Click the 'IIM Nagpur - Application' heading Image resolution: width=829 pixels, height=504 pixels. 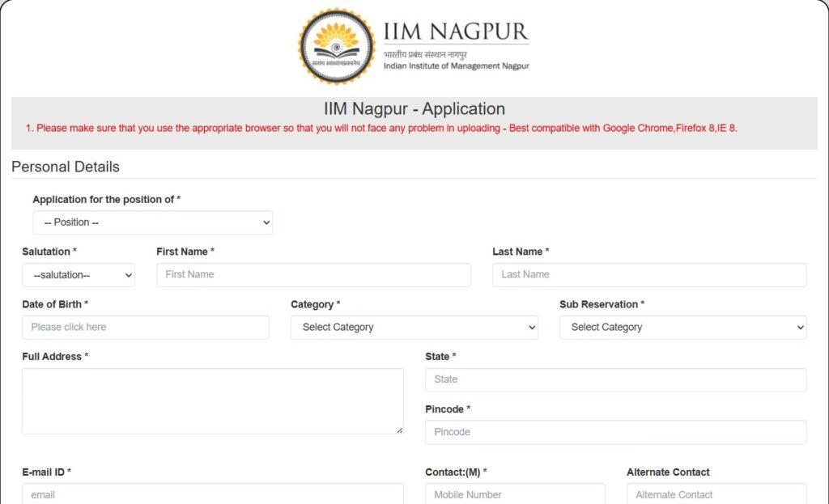(414, 109)
